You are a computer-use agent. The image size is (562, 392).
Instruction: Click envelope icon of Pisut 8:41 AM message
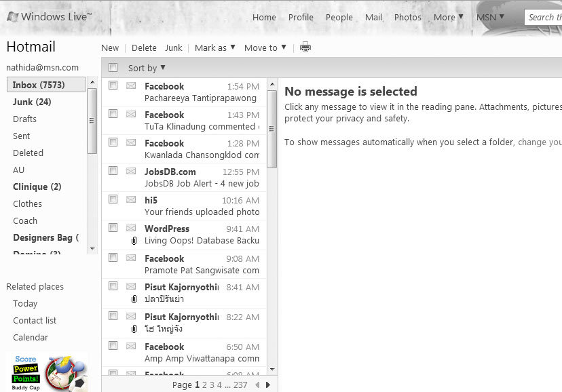(131, 286)
